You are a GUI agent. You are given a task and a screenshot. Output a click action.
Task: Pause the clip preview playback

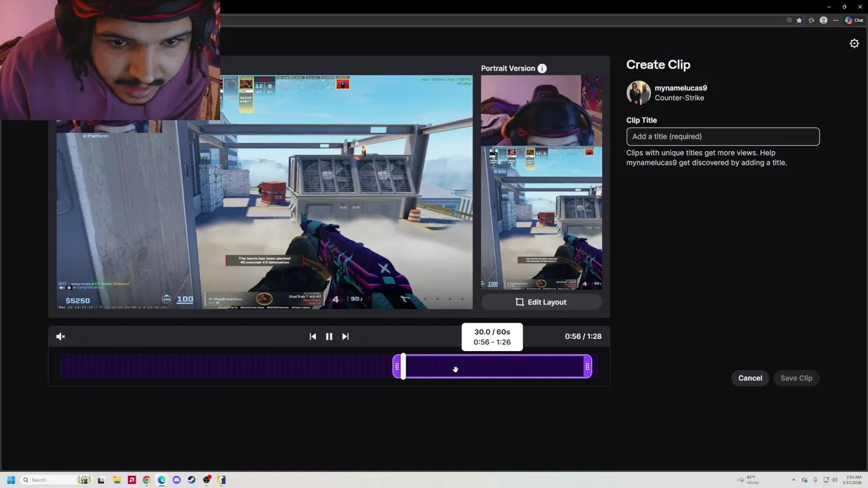click(x=329, y=336)
